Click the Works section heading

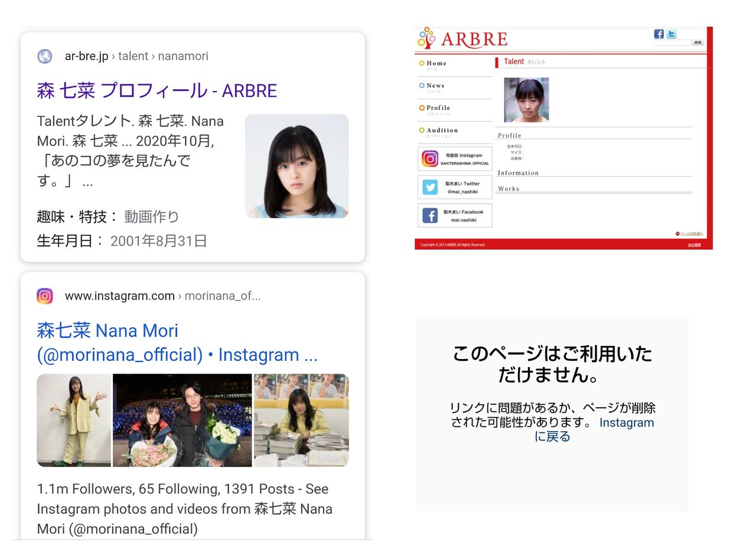pos(509,189)
